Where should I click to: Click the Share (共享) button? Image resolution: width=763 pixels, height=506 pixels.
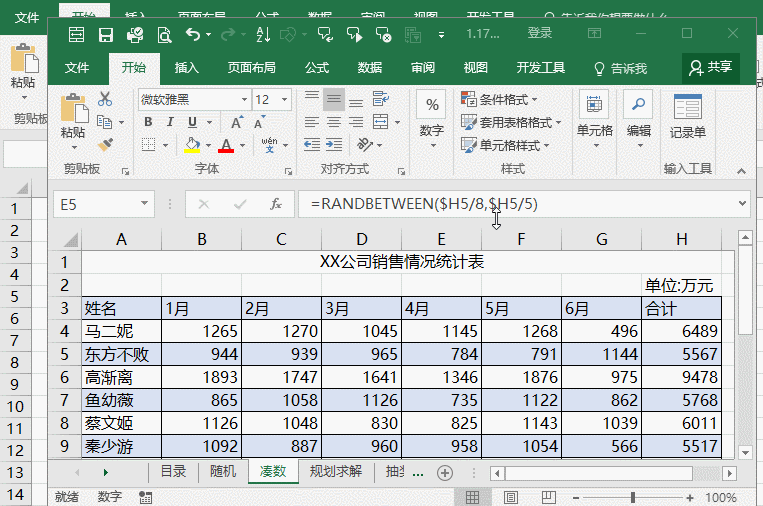pyautogui.click(x=710, y=68)
